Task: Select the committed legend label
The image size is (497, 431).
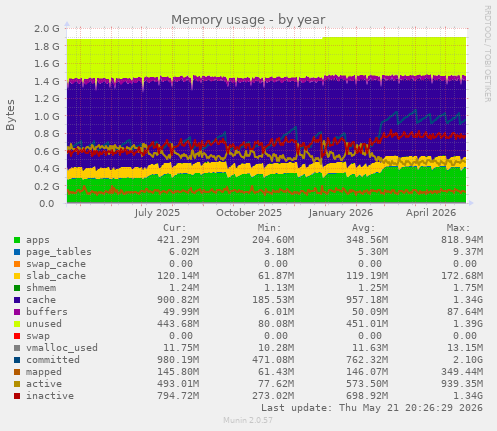Action: 53,360
